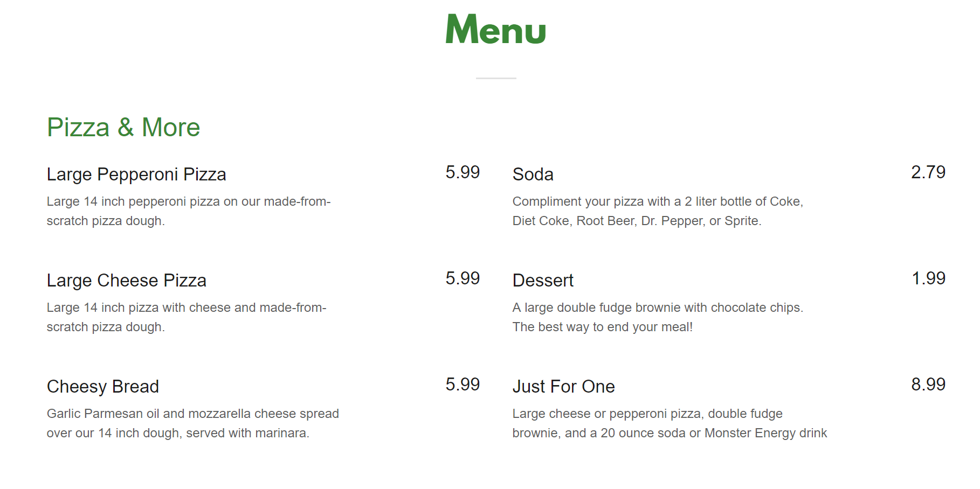Click the Large Pepperoni Pizza price 5.99
The height and width of the screenshot is (489, 980).
(462, 172)
